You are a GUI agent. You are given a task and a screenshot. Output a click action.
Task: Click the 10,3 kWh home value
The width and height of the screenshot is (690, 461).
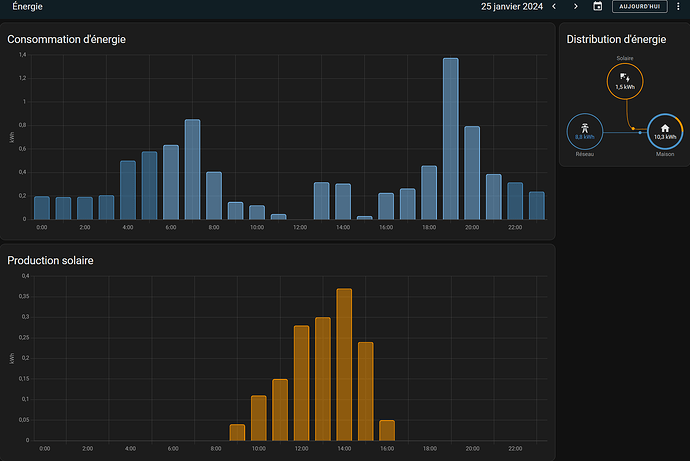[665, 137]
